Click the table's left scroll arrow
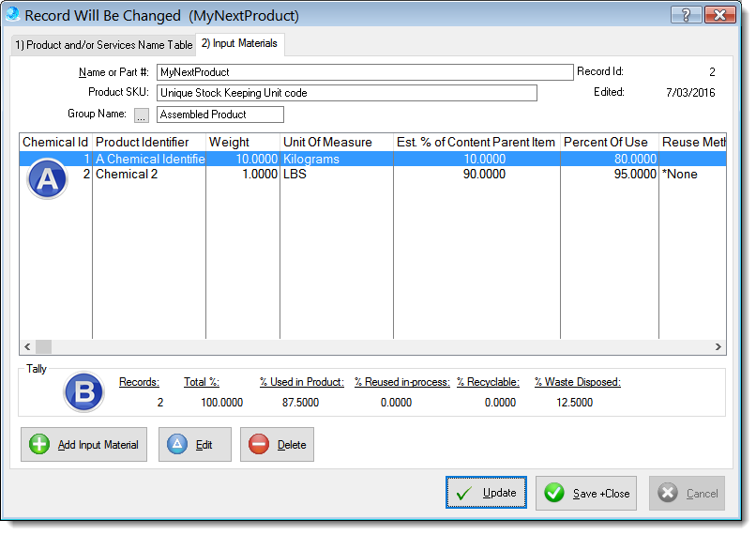 click(27, 346)
